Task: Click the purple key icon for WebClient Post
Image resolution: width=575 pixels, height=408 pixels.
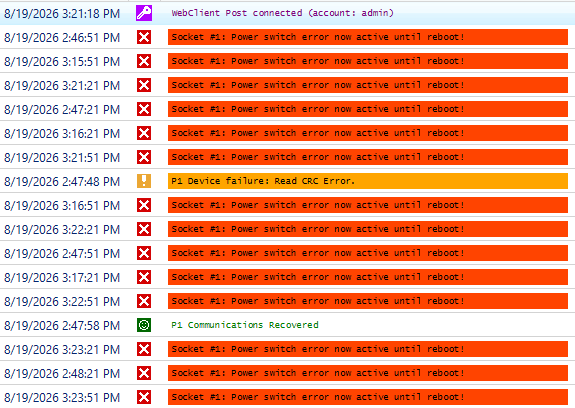Action: pos(144,13)
